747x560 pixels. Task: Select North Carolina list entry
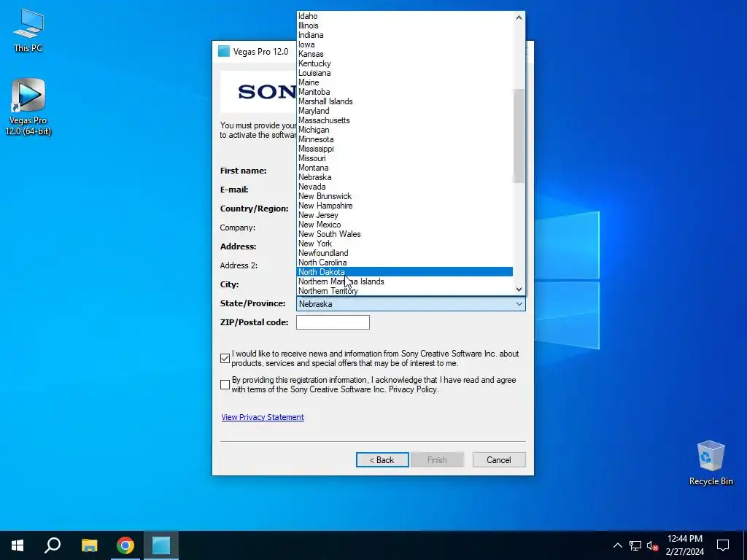404,262
